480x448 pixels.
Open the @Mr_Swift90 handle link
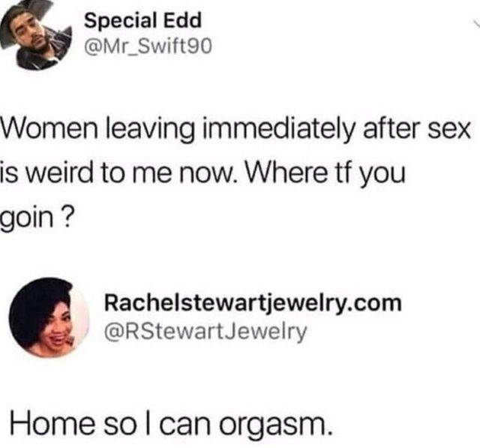click(x=148, y=47)
